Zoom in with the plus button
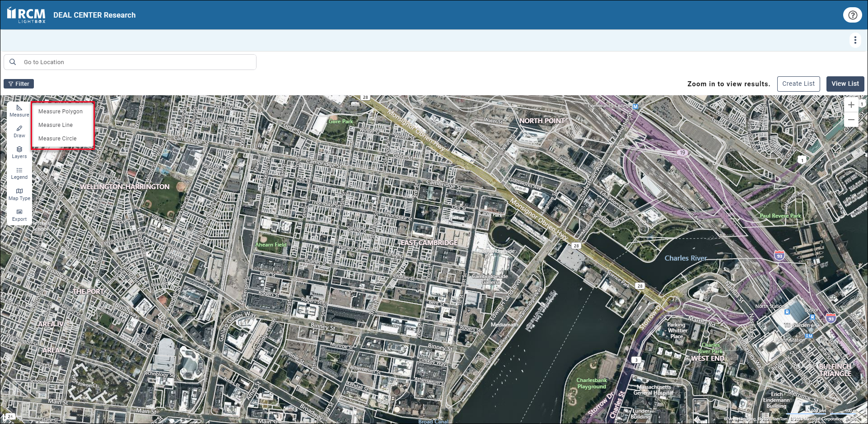Image resolution: width=868 pixels, height=424 pixels. coord(851,105)
